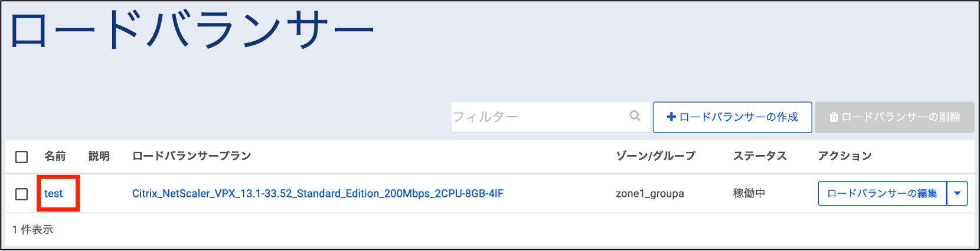The width and height of the screenshot is (980, 251).
Task: Click the magnifier search icon in filter box
Action: [x=635, y=116]
